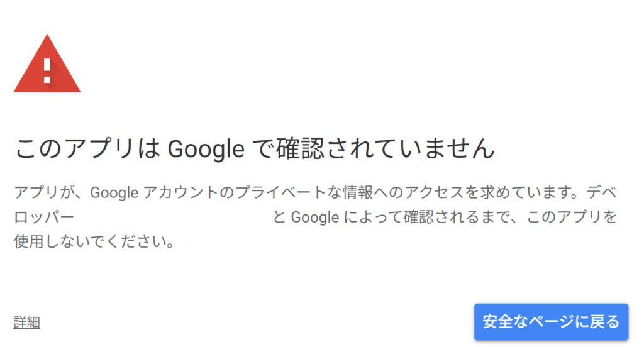Click the white exclamation mark inside triangle

coord(47,70)
